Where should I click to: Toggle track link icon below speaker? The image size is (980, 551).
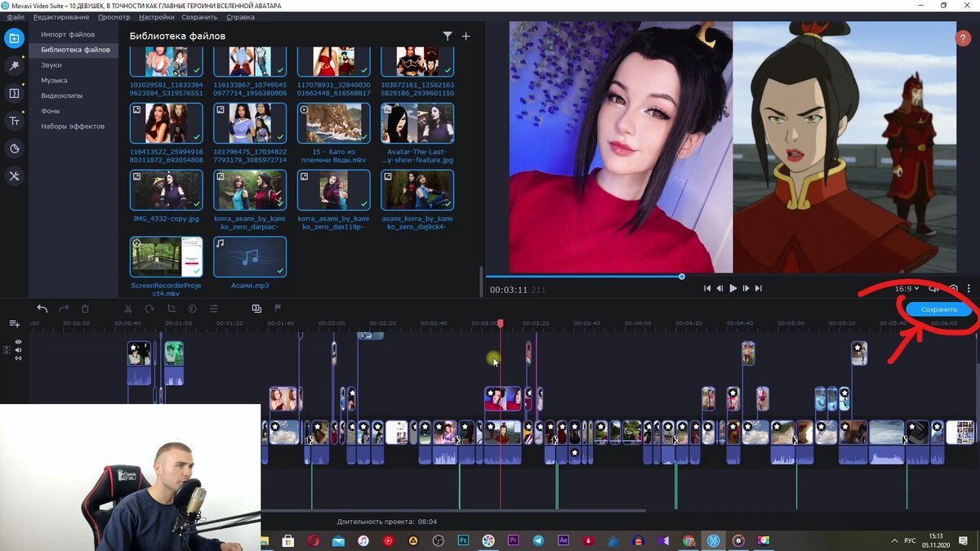coord(18,358)
